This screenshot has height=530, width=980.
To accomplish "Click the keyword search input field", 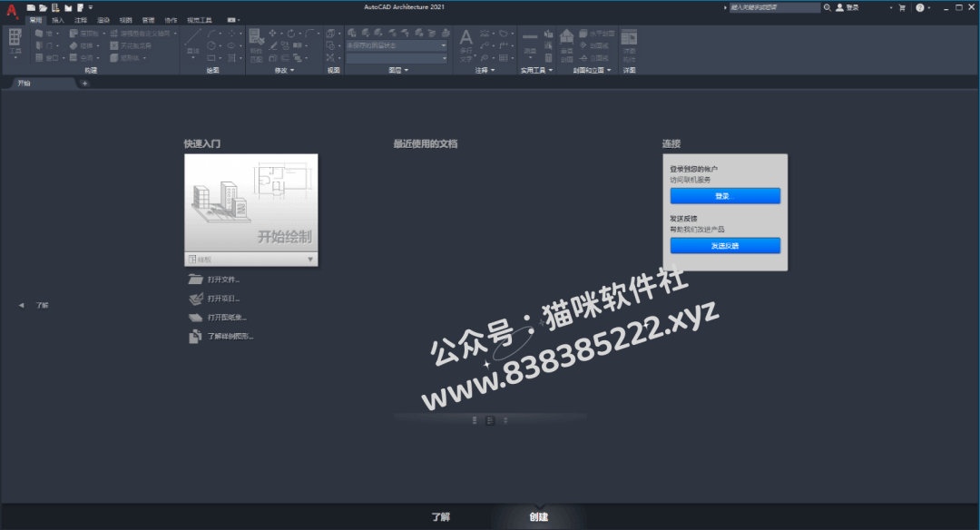I will coord(774,7).
